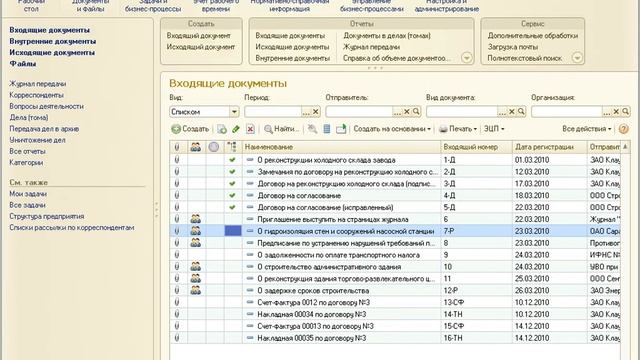This screenshot has height=360, width=640.
Task: Sort by Наименование column header
Action: pyautogui.click(x=342, y=147)
